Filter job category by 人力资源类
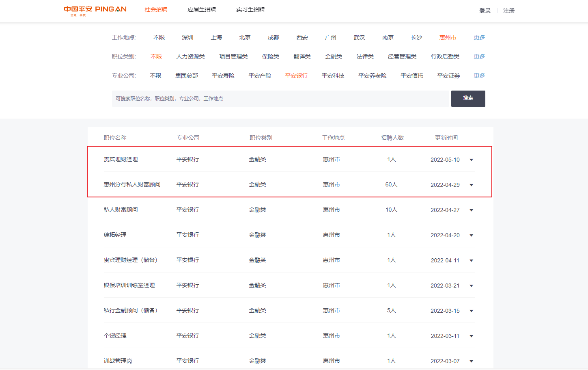Image resolution: width=588 pixels, height=370 pixels. click(191, 56)
